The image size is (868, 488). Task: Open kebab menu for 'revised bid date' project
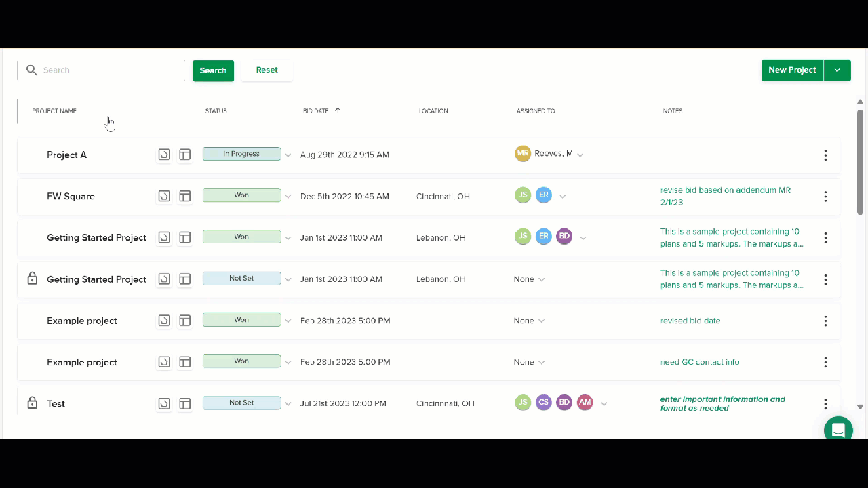(825, 321)
